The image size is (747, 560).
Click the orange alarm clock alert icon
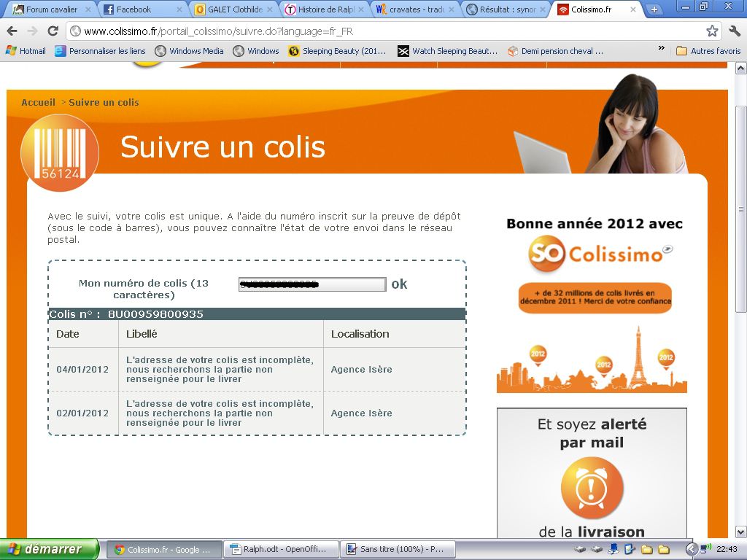592,489
